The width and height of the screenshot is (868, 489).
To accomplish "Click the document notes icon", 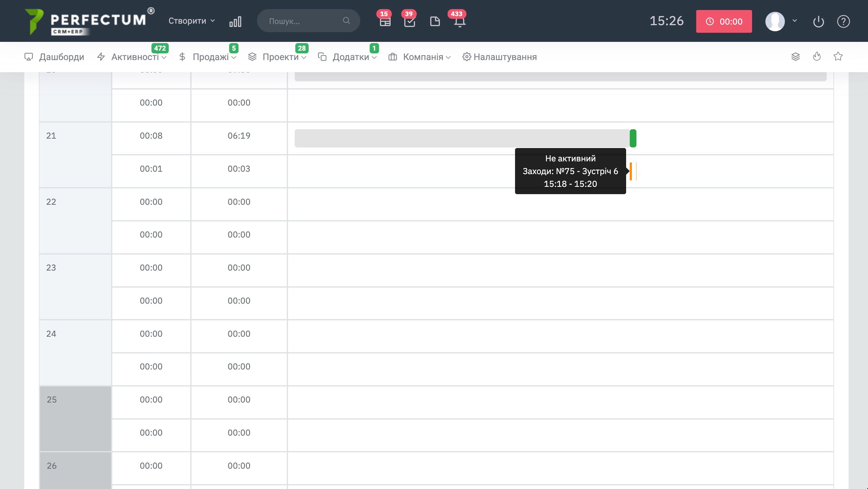I will (435, 22).
